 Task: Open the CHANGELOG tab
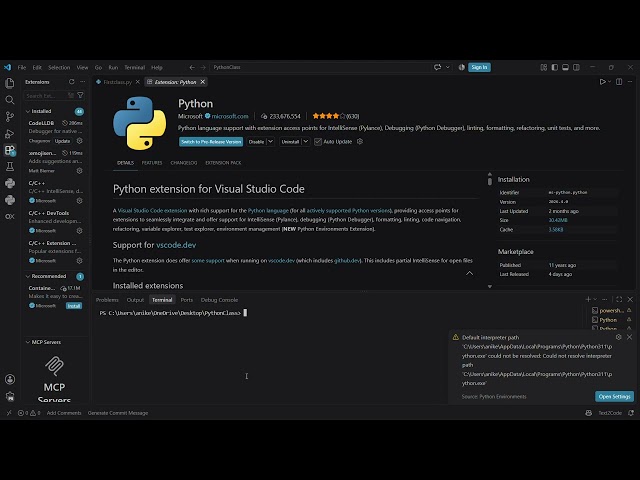point(184,163)
